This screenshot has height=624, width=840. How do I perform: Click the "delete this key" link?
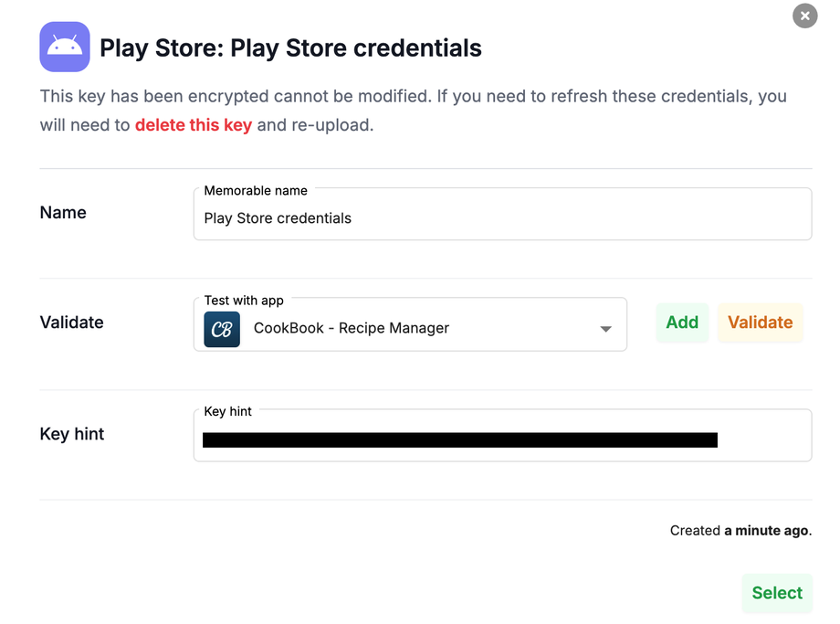194,125
